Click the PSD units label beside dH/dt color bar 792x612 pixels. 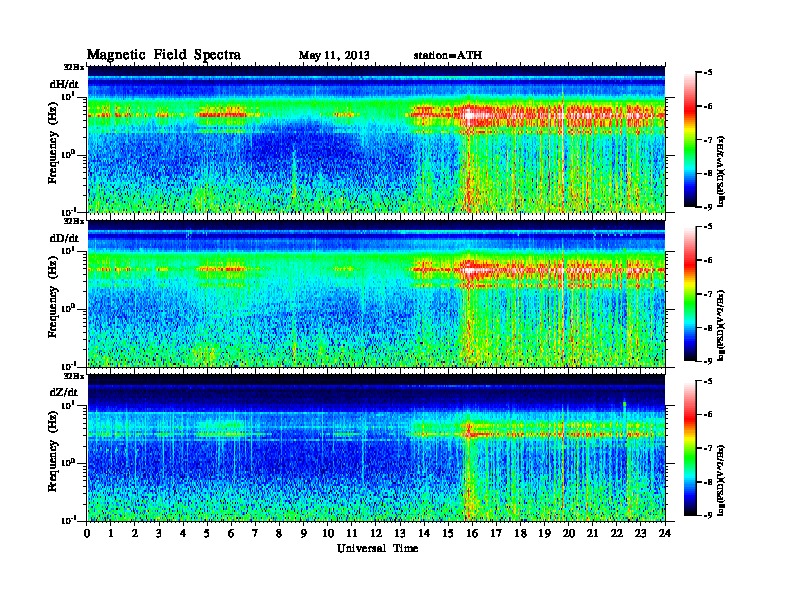tap(722, 171)
